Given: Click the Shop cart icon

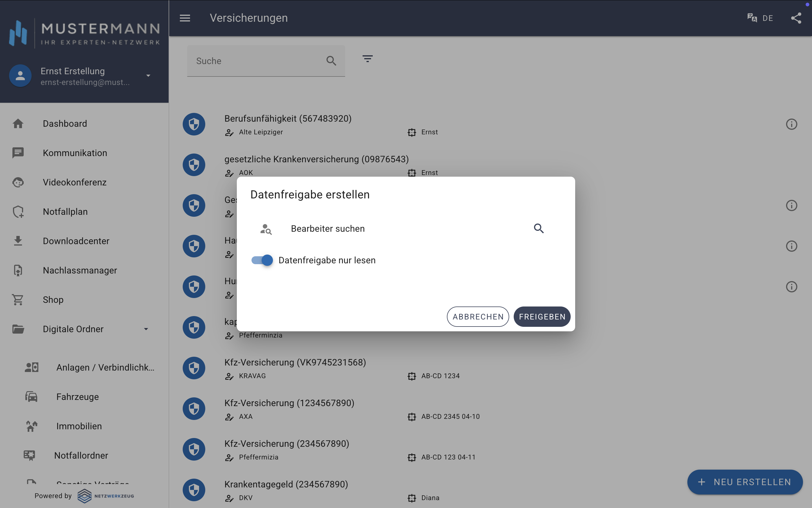Looking at the screenshot, I should point(18,300).
